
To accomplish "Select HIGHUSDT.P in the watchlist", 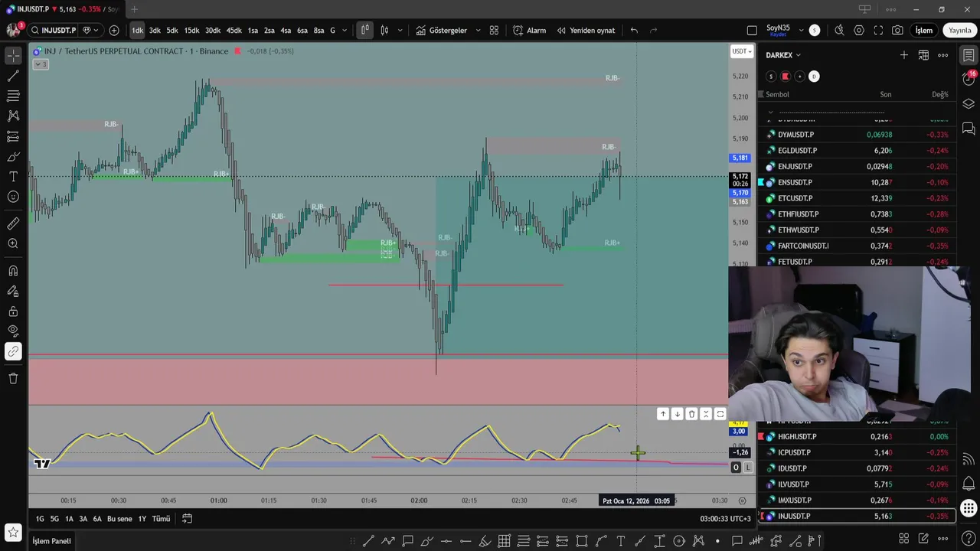I will pyautogui.click(x=856, y=436).
